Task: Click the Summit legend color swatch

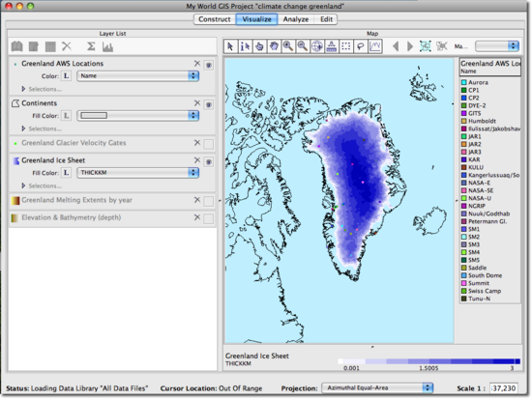Action: tap(463, 283)
